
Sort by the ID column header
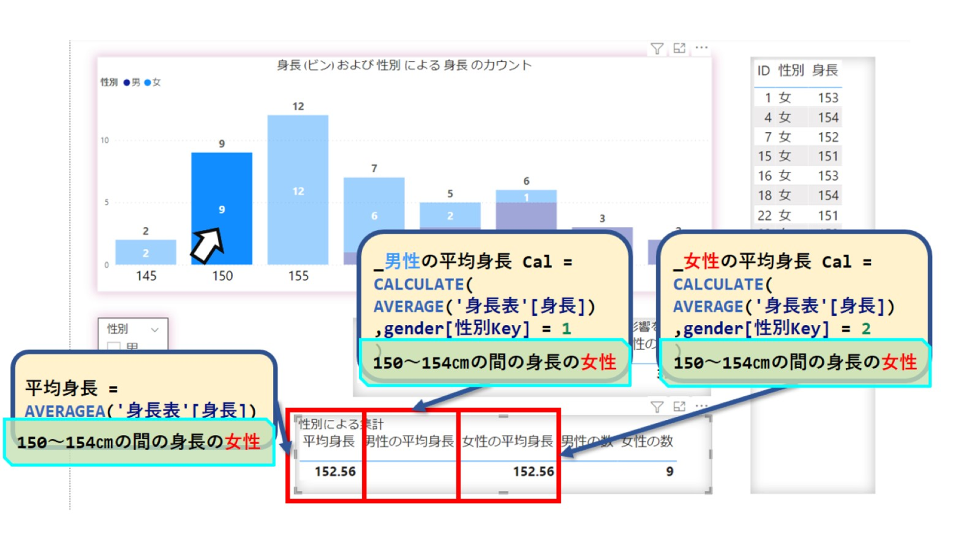click(763, 71)
